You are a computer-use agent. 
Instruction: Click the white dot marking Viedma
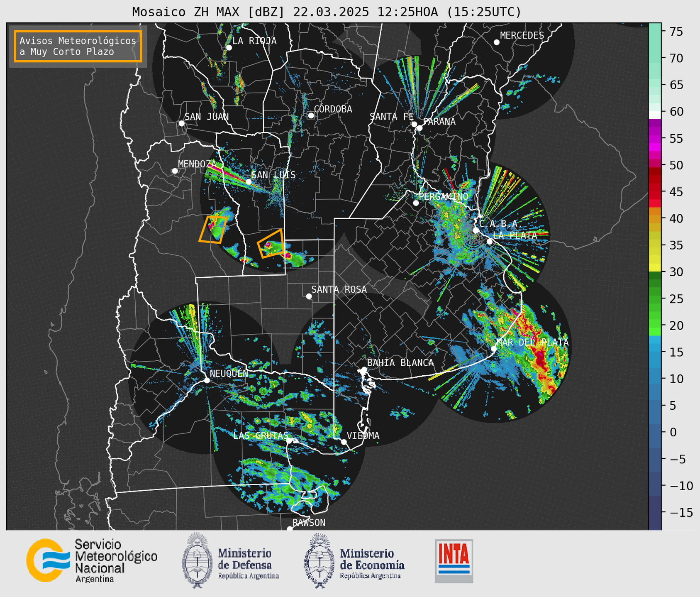[x=344, y=442]
